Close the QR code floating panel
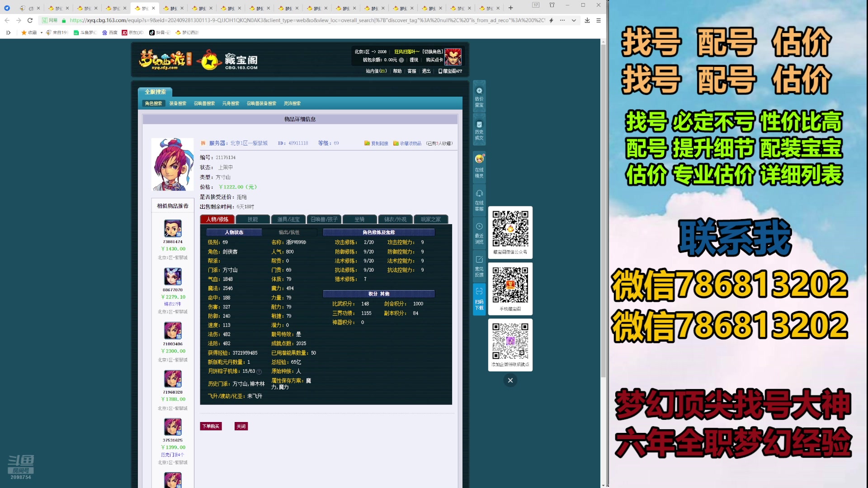Screen dimensions: 868x488 pos(510,380)
